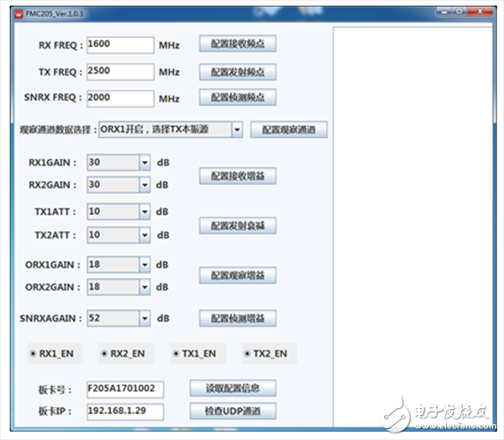
Task: Open the RX2GAIN dropdown
Action: (118, 185)
